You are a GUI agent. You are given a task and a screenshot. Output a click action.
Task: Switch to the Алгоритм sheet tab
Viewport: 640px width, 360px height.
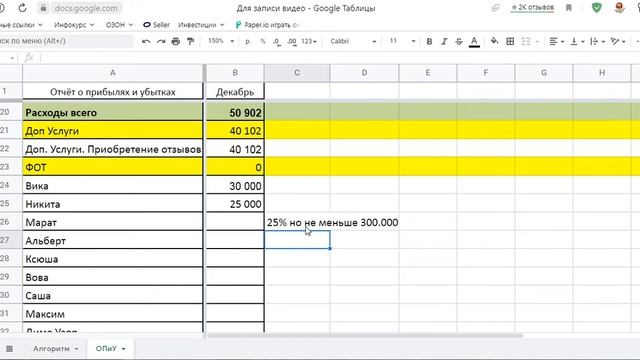[56, 349]
